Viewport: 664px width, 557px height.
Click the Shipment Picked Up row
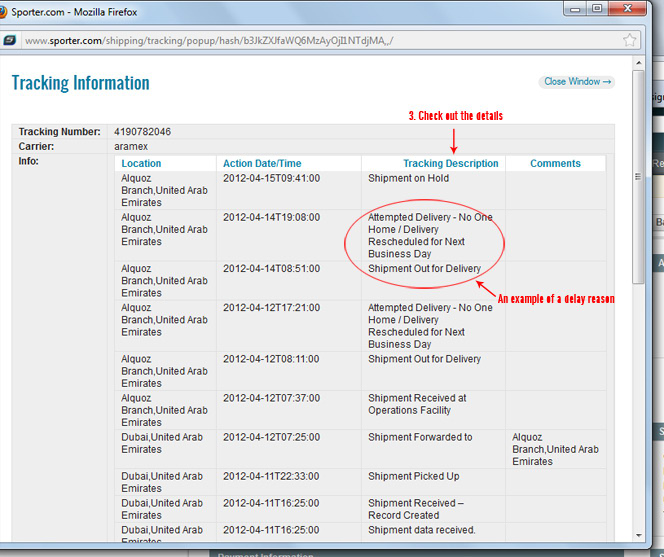[x=413, y=476]
